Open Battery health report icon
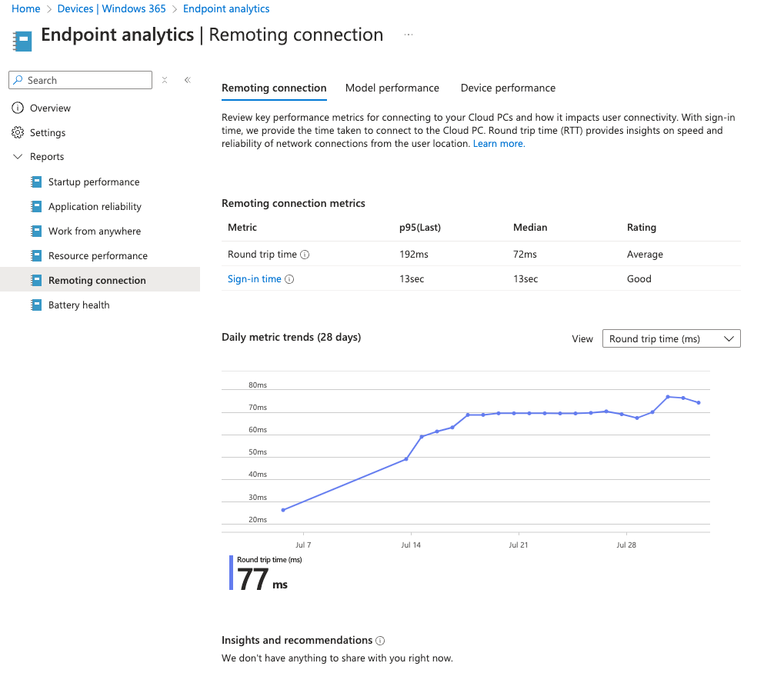The image size is (784, 693). click(35, 305)
